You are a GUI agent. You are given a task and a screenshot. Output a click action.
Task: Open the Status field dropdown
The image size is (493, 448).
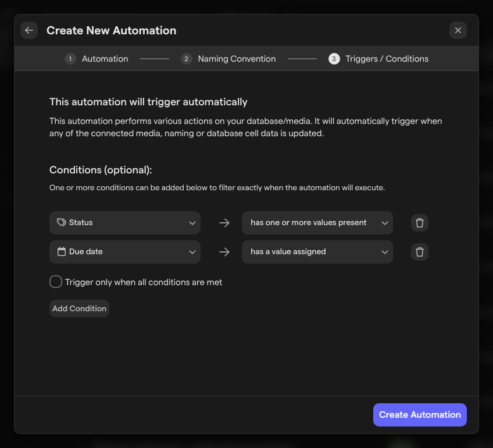point(125,223)
